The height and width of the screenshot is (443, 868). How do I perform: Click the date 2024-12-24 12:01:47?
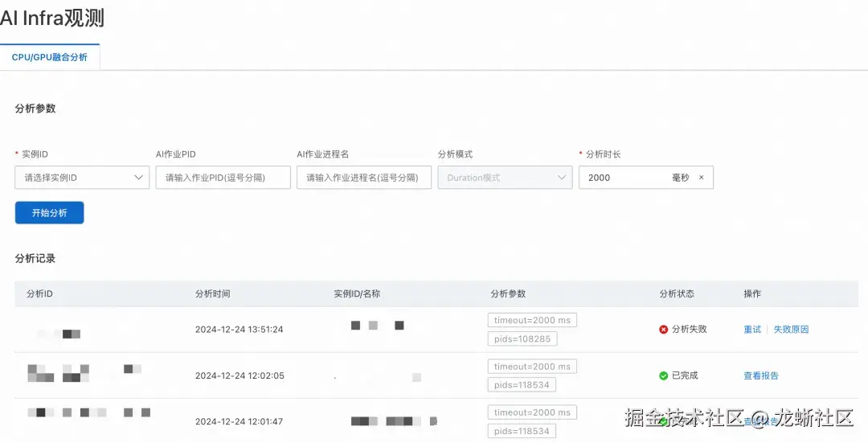click(x=240, y=421)
